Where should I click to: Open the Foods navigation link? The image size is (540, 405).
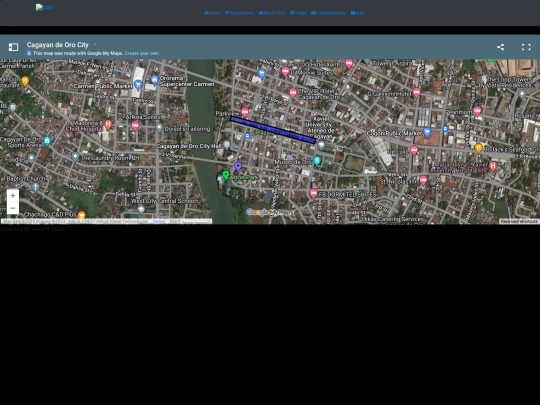[x=298, y=13]
